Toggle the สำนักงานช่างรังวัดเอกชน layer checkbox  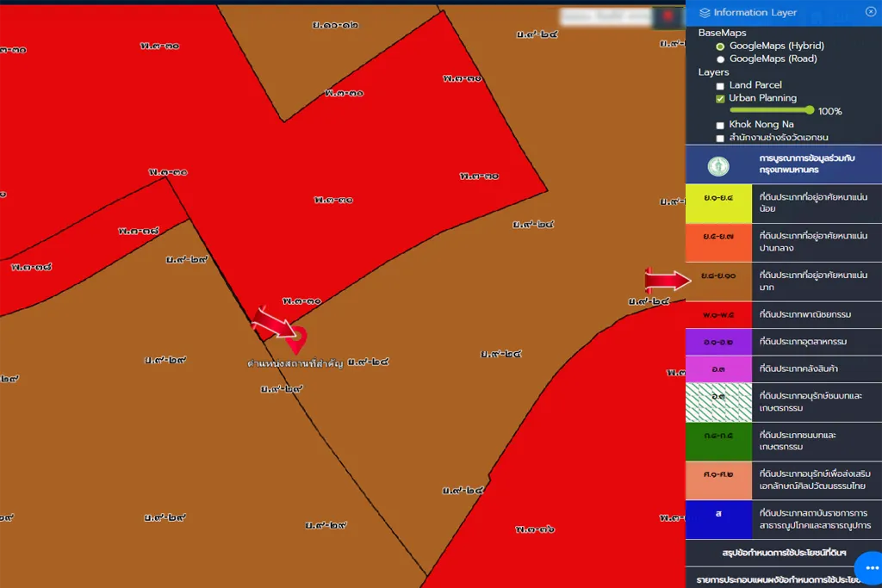(720, 139)
